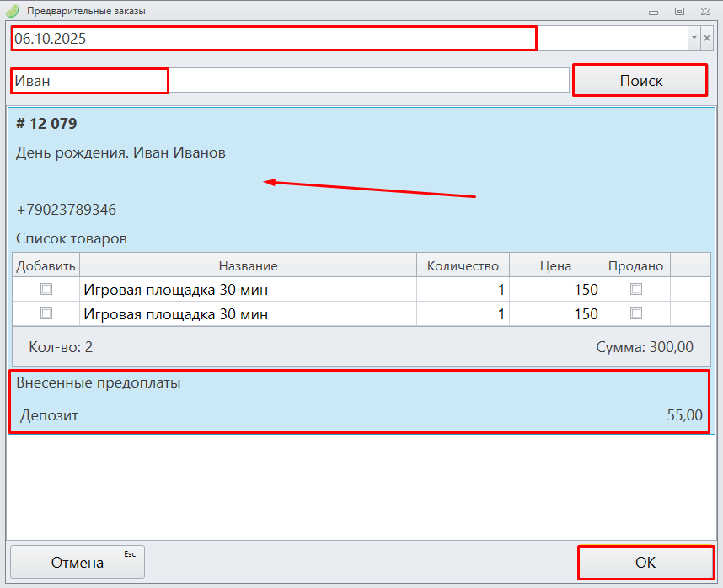Viewport: 723px width, 588px height.
Task: Cancel with the Отмена button
Action: coord(78,562)
